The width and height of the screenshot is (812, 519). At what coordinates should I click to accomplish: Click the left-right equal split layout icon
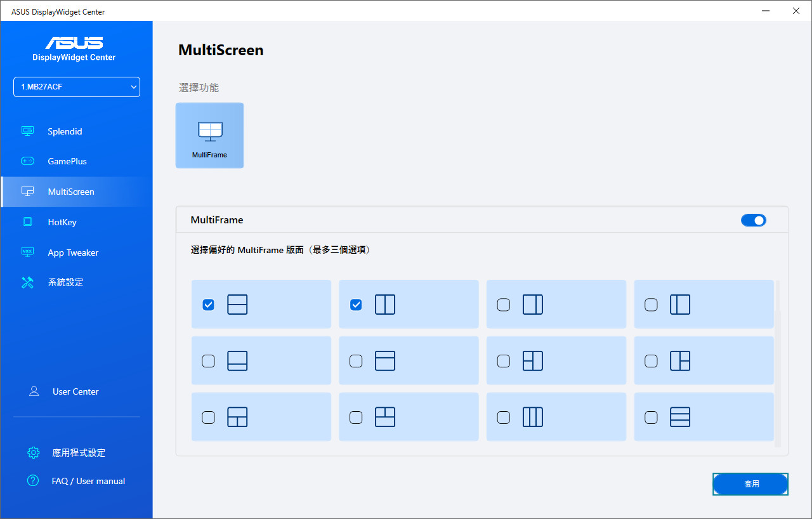[385, 305]
